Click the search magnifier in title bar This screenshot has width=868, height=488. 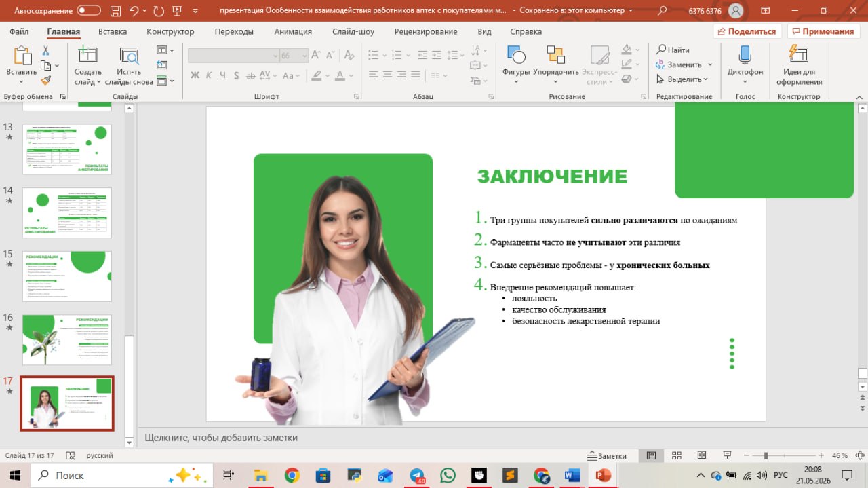pyautogui.click(x=663, y=11)
